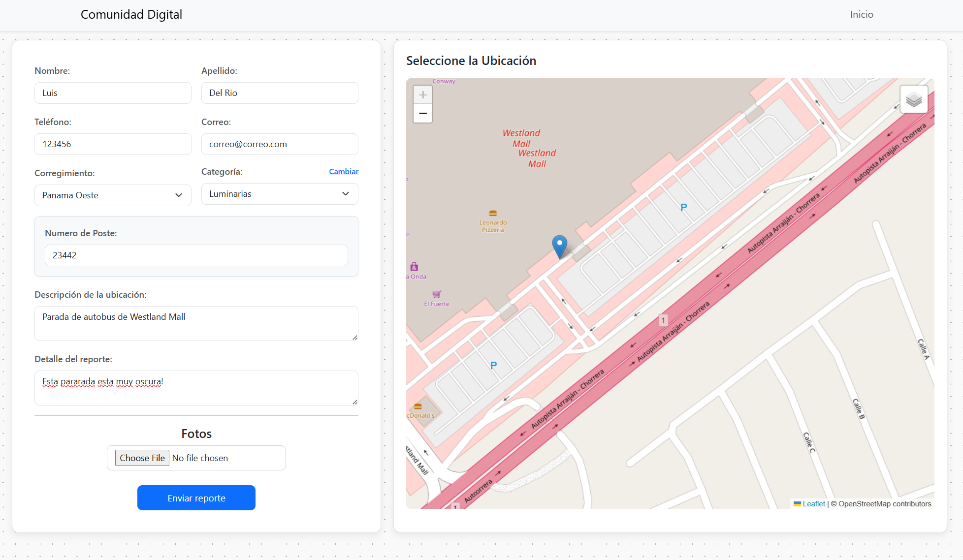Click the El Fuerte shop icon
The width and height of the screenshot is (963, 560).
tap(437, 294)
